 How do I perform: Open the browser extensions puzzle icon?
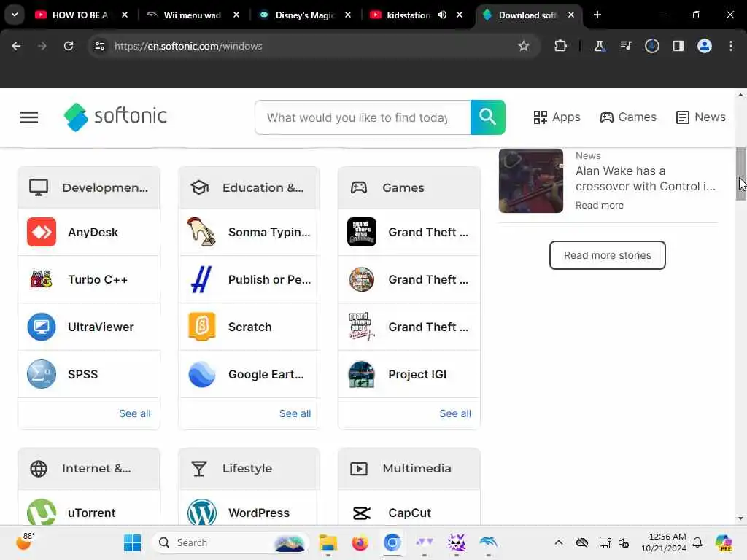(561, 46)
